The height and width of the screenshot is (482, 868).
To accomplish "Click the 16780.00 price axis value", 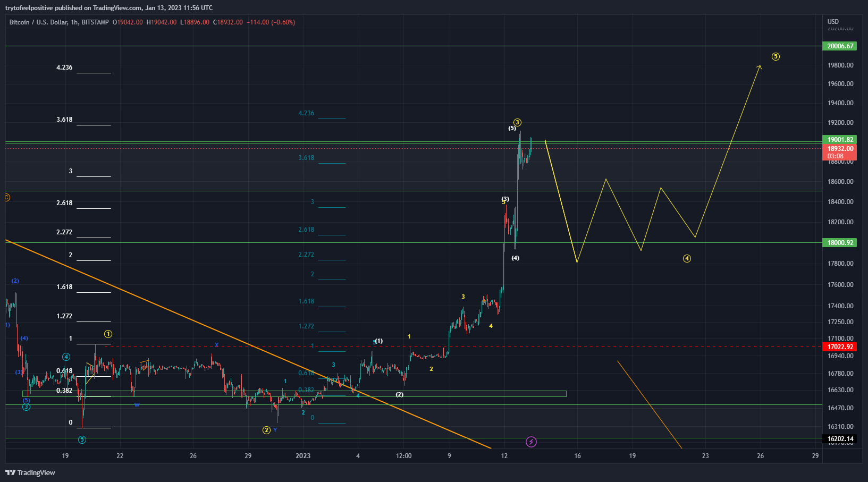I will [x=840, y=374].
